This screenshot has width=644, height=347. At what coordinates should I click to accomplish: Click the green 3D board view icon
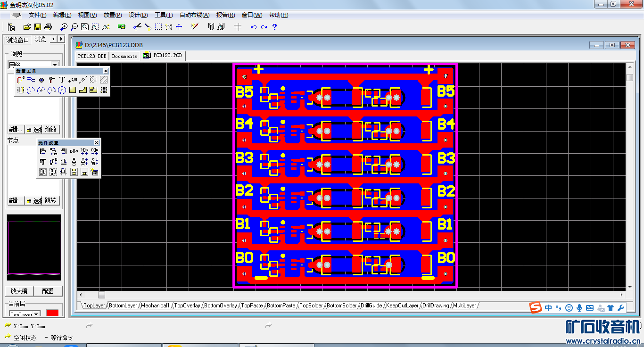click(x=121, y=27)
